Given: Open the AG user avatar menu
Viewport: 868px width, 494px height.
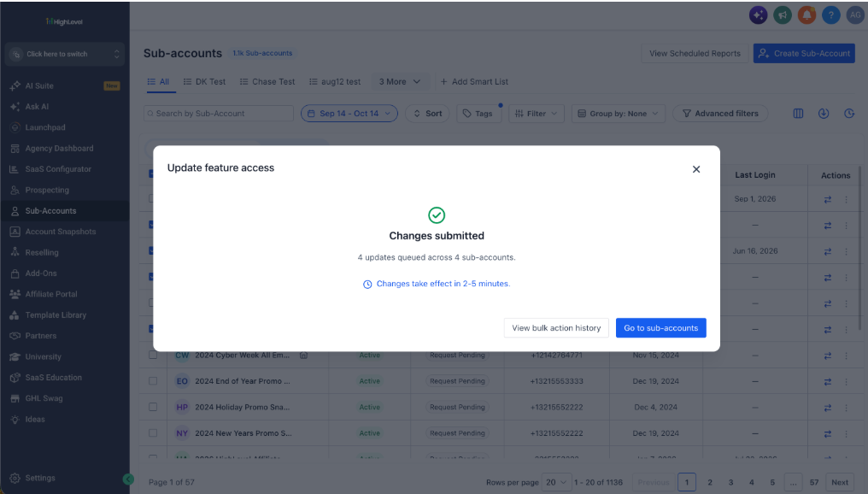Looking at the screenshot, I should (x=855, y=15).
